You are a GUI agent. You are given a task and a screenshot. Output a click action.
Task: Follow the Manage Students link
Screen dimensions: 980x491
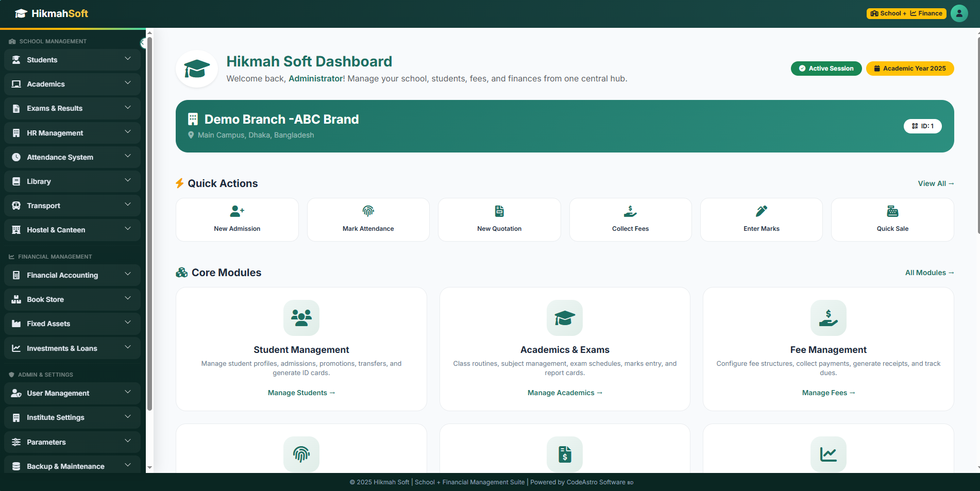point(301,393)
